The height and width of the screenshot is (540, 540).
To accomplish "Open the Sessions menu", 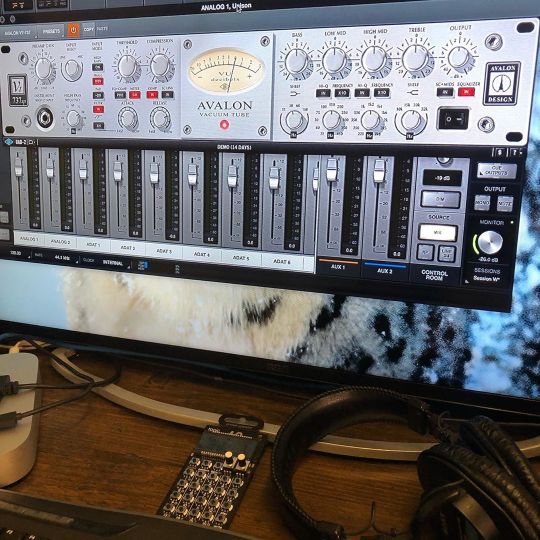I will pyautogui.click(x=486, y=274).
